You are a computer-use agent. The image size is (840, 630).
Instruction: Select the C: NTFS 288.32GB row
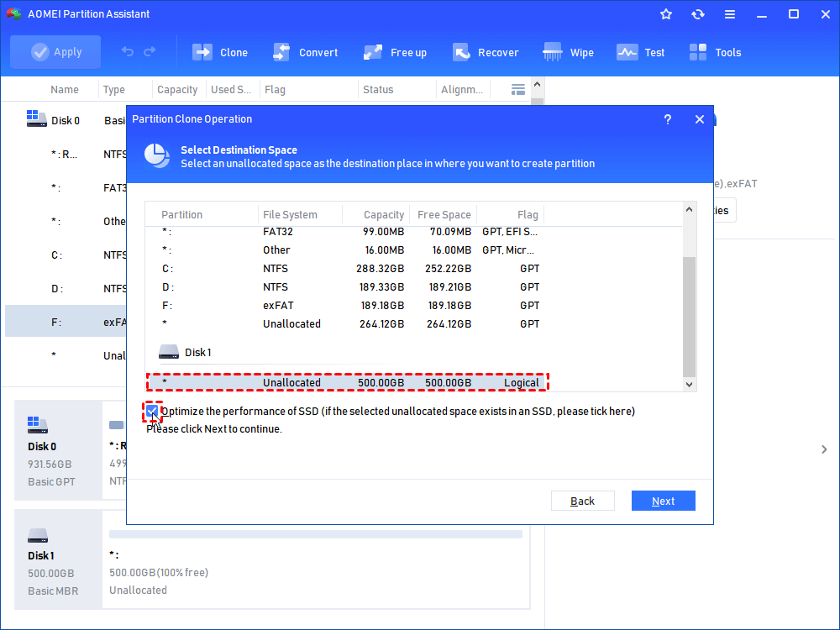[347, 269]
